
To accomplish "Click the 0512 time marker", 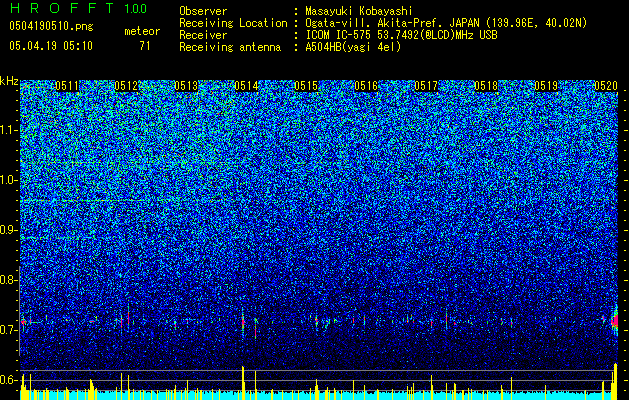I will pos(126,86).
